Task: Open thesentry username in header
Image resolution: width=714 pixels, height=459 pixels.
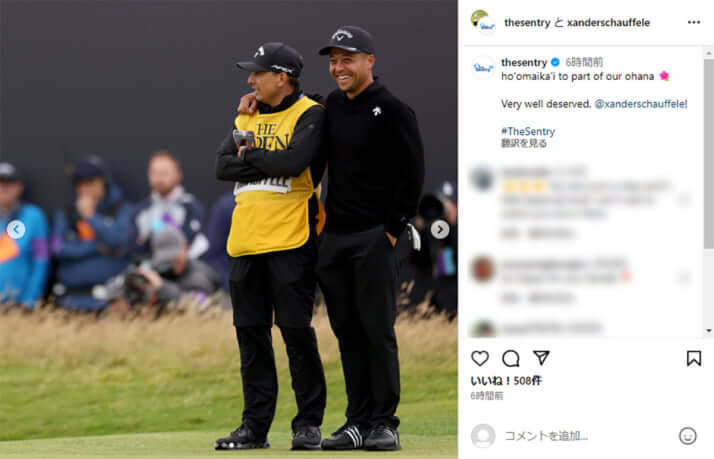Action: tap(527, 22)
